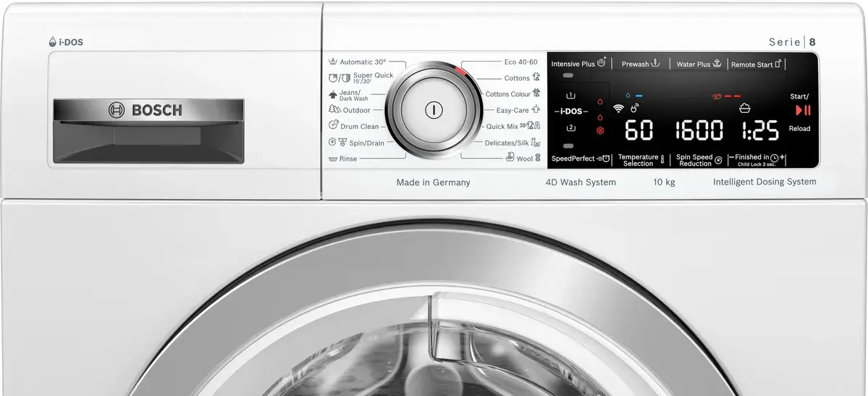Tap the Automatic 30° program icon
Screen dimensions: 868x396
(x=333, y=62)
